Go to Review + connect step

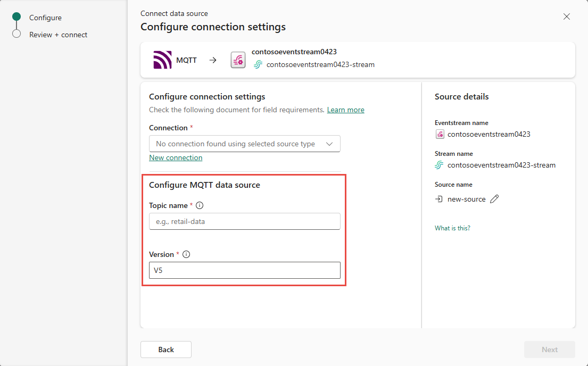tap(58, 35)
